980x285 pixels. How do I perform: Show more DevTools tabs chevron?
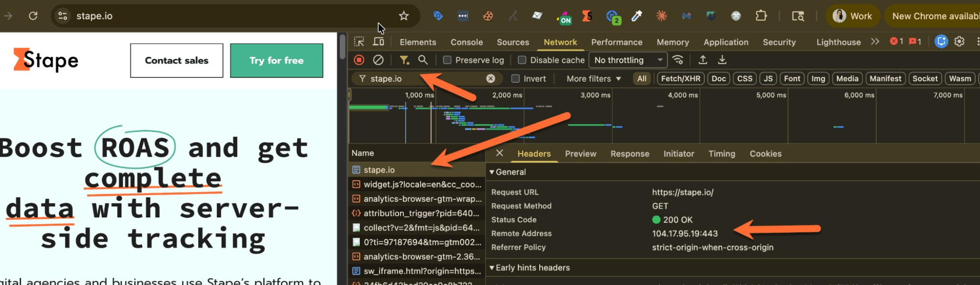875,42
